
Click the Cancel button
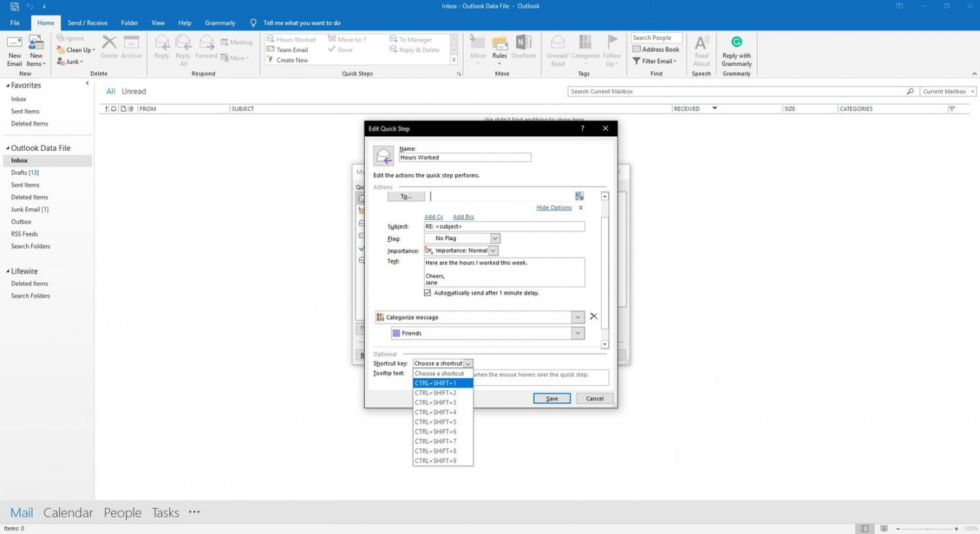coord(595,398)
